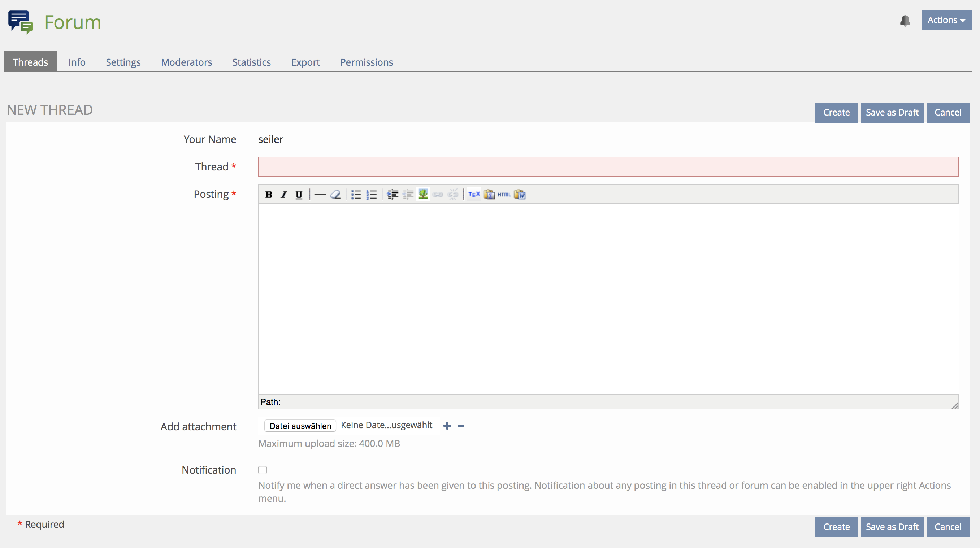Insert a numbered list
980x548 pixels.
[x=371, y=195]
